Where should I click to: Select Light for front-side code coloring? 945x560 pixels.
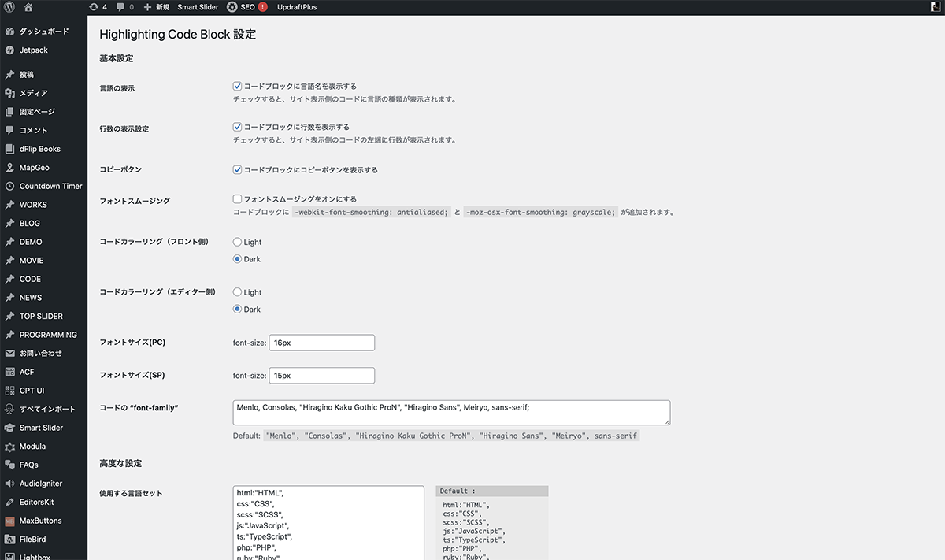(237, 242)
